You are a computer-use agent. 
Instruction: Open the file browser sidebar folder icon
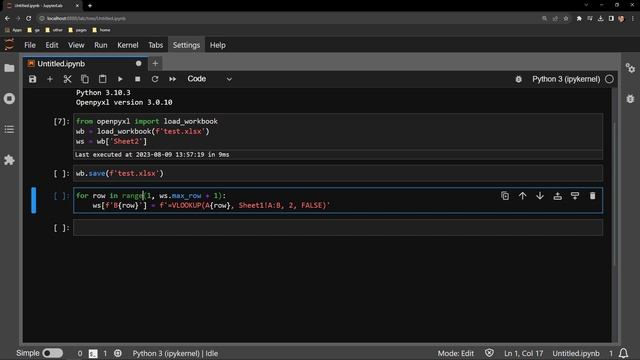tap(9, 68)
